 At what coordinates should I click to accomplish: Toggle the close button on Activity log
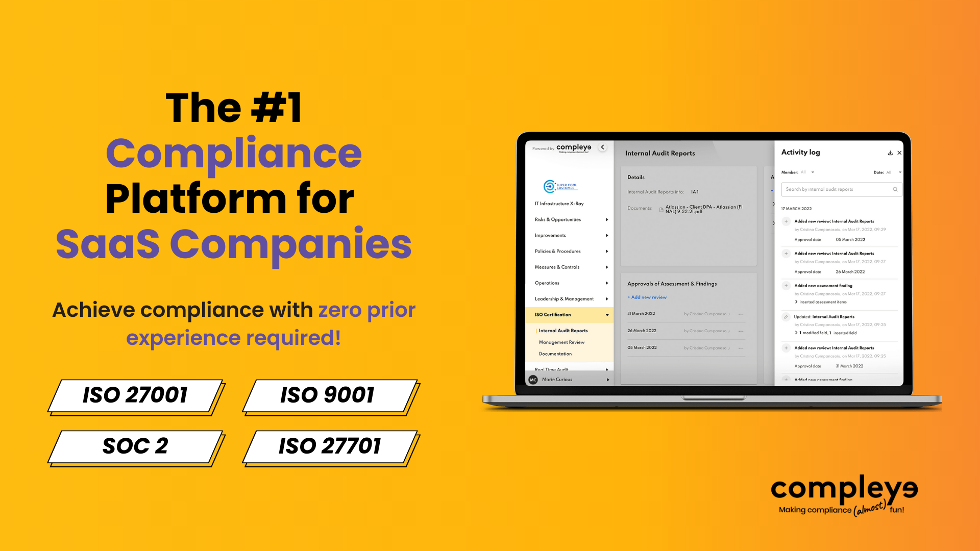click(900, 153)
